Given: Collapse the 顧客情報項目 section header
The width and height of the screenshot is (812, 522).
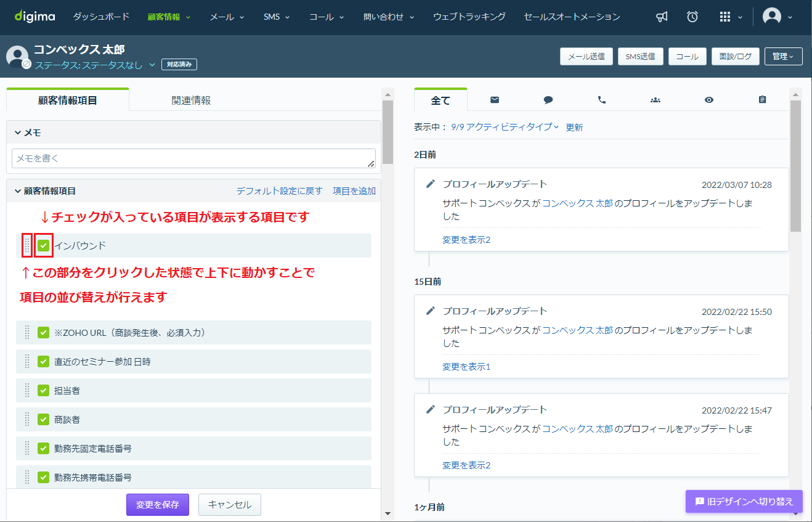Looking at the screenshot, I should point(45,191).
